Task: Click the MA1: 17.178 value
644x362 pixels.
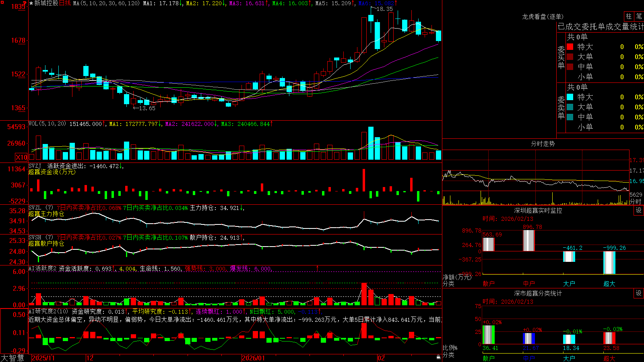Action: coord(161,3)
